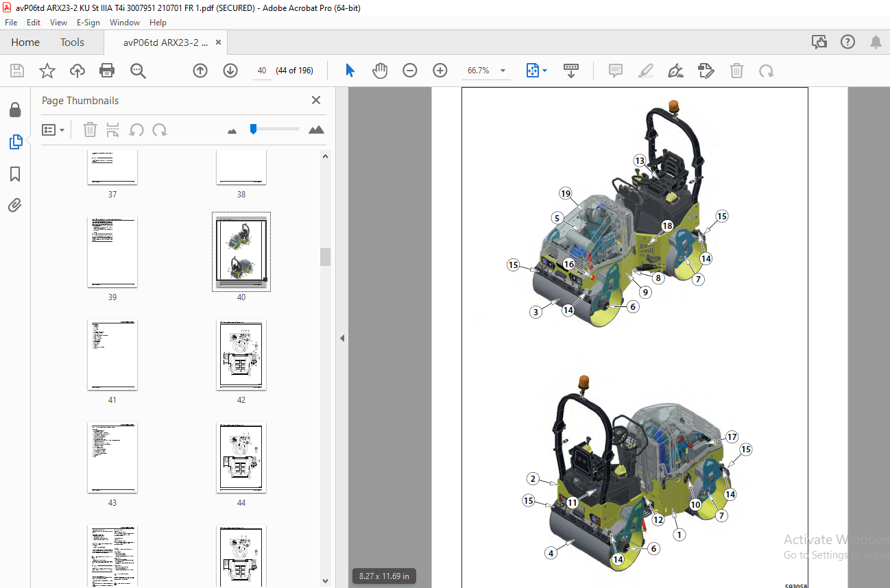Open the File menu
The image size is (890, 588).
12,23
